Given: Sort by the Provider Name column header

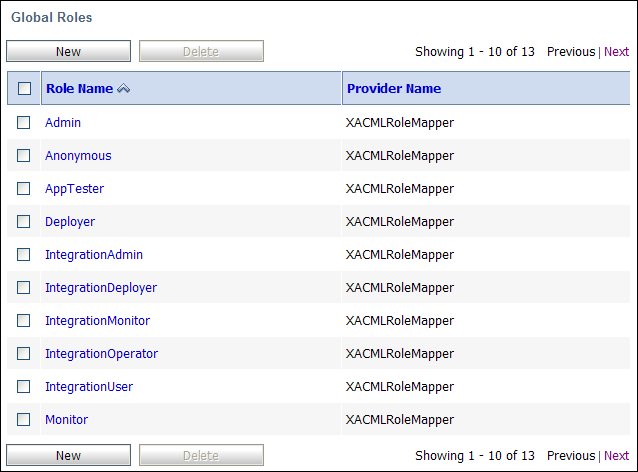Looking at the screenshot, I should pyautogui.click(x=394, y=88).
